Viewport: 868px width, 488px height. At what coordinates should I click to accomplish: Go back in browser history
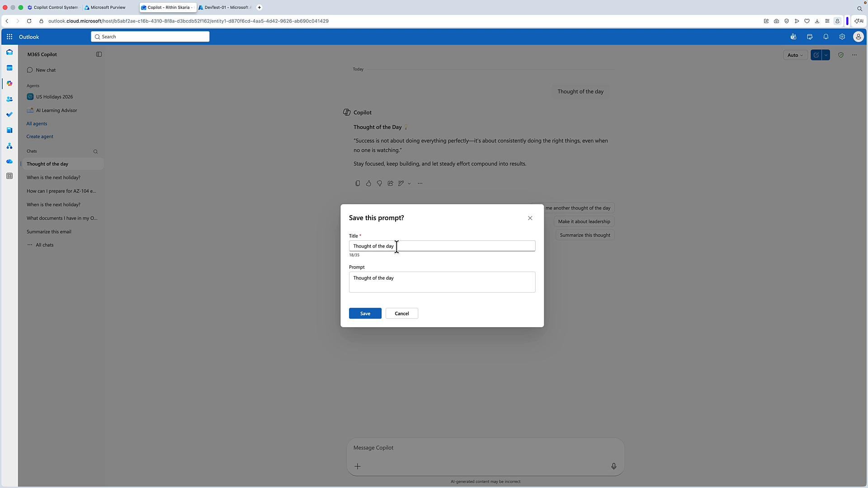tap(7, 21)
